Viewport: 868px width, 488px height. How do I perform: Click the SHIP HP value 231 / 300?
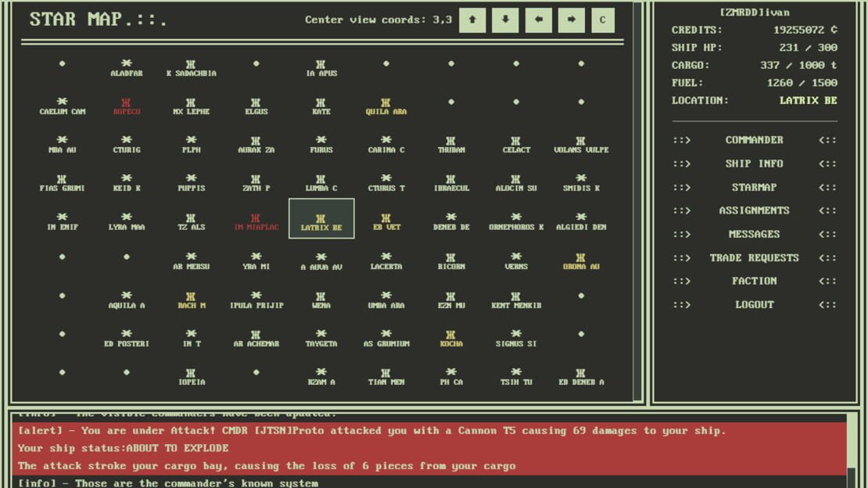point(809,48)
